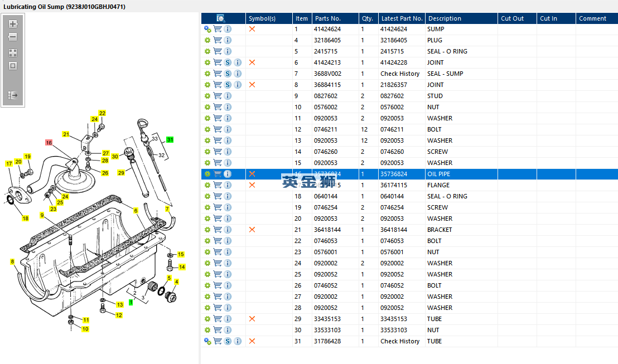Click callout 21 on the diagram
Viewport: 618px width, 364px height.
coord(66,134)
